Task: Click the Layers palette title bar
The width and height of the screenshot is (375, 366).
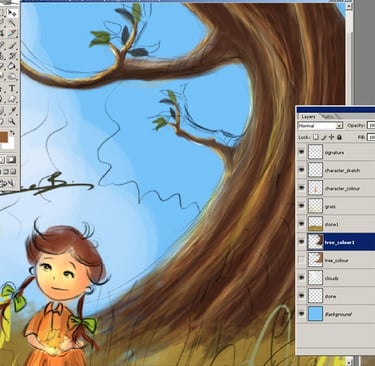Action: [336, 110]
